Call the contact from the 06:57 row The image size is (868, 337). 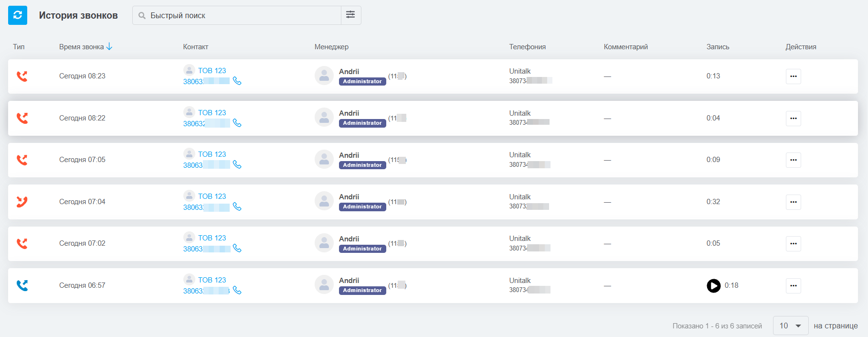pos(237,290)
